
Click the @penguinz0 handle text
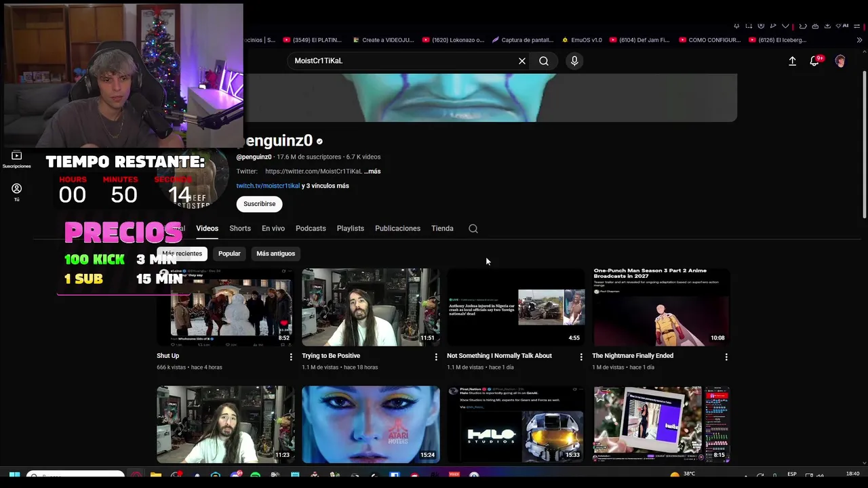pos(254,157)
